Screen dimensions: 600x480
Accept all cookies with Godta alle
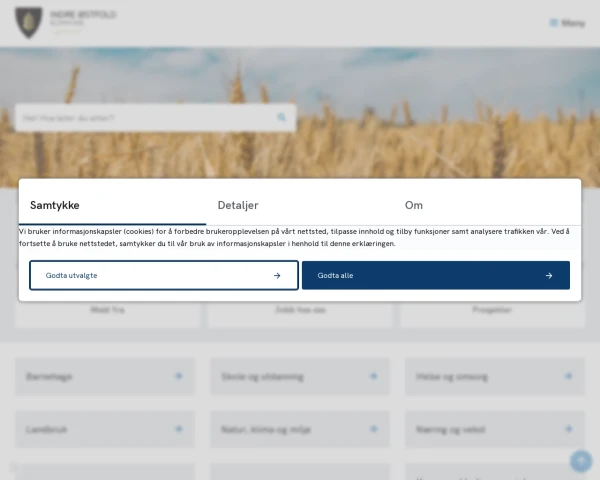point(435,275)
